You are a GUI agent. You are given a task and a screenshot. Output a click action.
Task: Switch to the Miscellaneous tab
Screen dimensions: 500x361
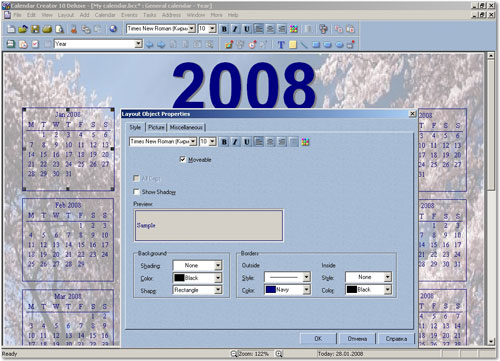click(186, 127)
